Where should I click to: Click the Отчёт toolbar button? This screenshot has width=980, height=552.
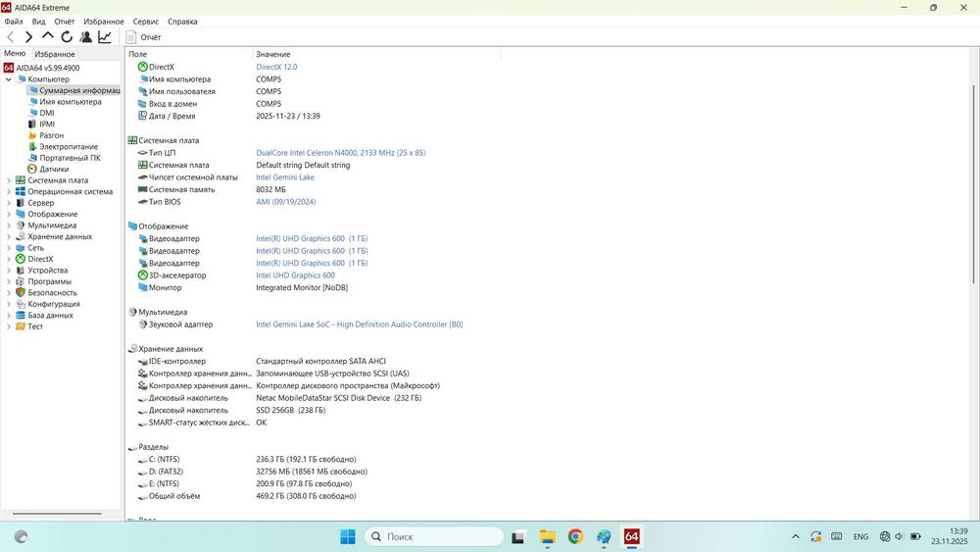(x=144, y=37)
